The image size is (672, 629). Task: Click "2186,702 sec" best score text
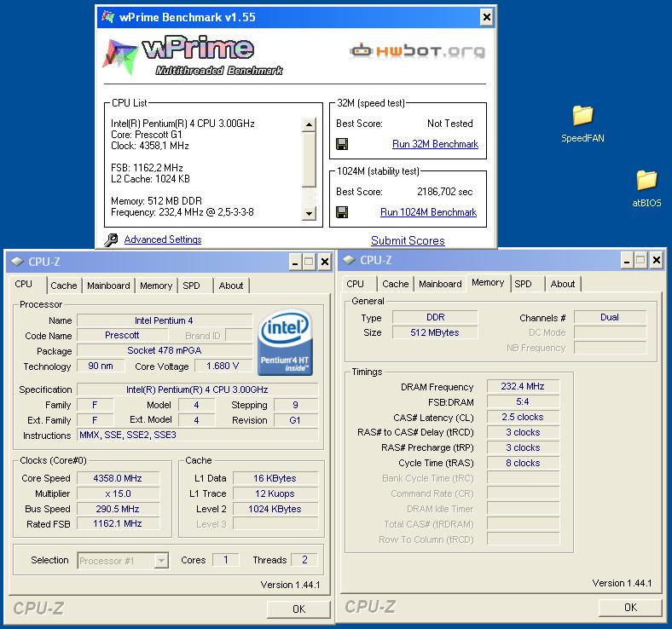point(445,192)
